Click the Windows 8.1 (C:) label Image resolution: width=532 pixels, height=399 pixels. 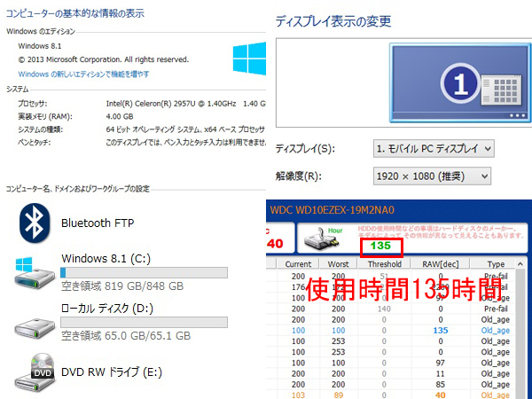pos(106,259)
